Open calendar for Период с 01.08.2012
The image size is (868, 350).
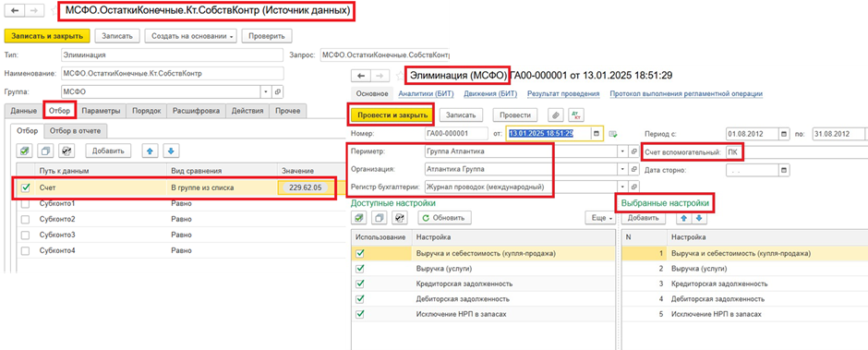(x=784, y=134)
